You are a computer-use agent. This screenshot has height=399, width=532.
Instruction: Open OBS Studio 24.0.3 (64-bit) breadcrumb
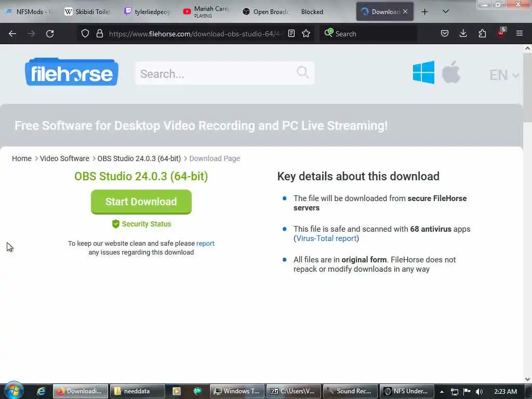(x=139, y=158)
